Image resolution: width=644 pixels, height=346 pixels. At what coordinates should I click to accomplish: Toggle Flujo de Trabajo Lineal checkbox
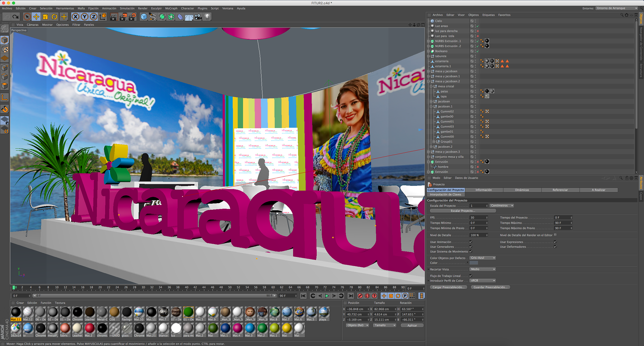[x=471, y=276]
